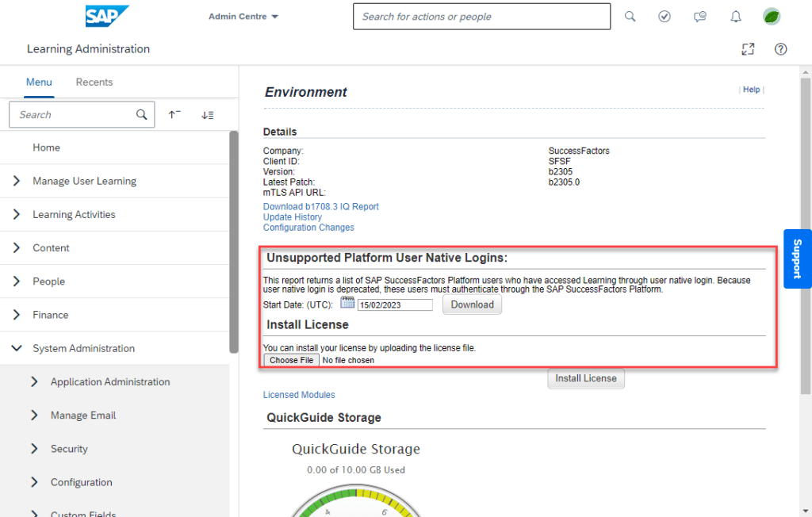Open the Admin Centre dropdown

click(243, 17)
